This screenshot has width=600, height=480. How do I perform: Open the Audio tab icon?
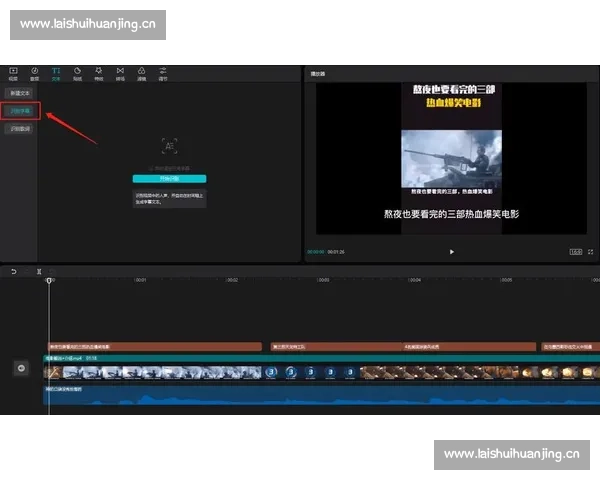click(x=35, y=73)
